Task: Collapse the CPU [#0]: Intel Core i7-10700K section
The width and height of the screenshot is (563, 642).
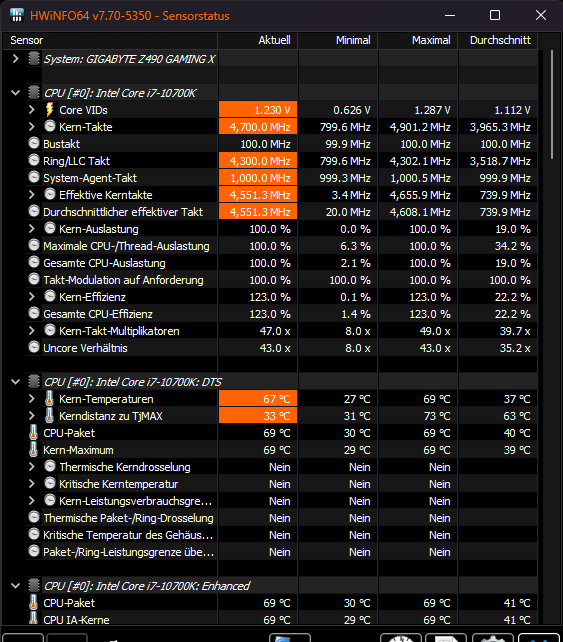Action: click(x=16, y=93)
